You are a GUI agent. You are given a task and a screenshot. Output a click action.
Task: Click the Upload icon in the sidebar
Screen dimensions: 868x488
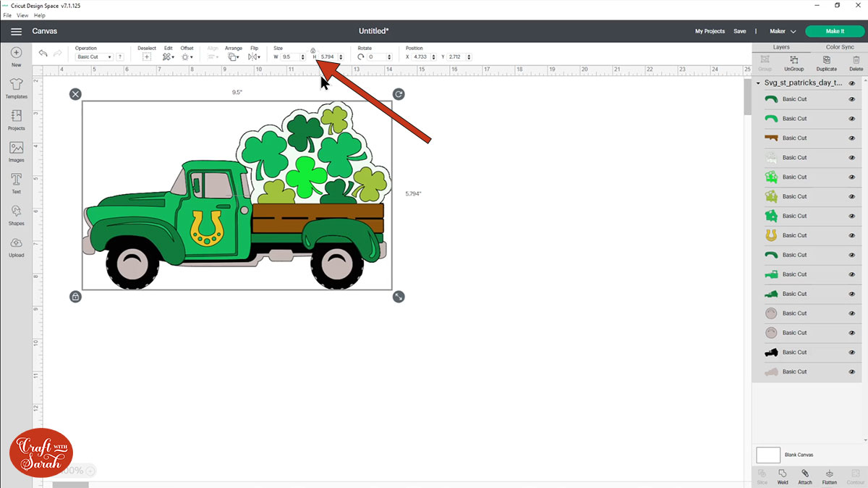click(16, 245)
